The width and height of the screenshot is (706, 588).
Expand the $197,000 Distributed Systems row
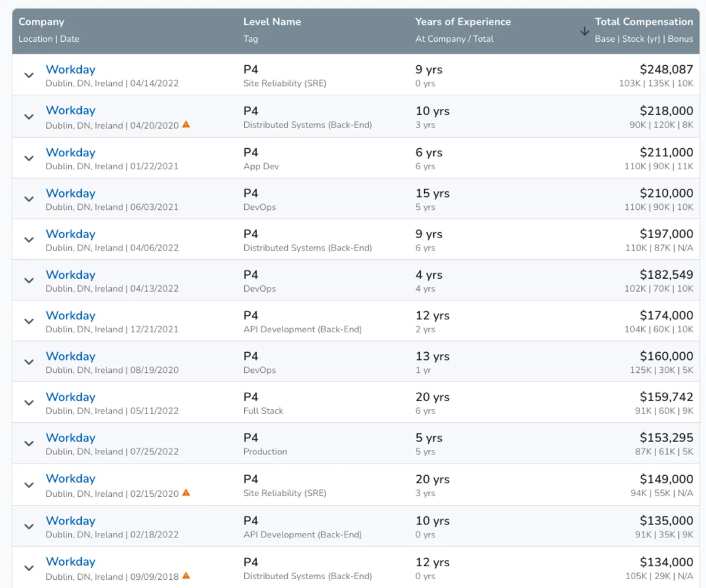point(29,239)
